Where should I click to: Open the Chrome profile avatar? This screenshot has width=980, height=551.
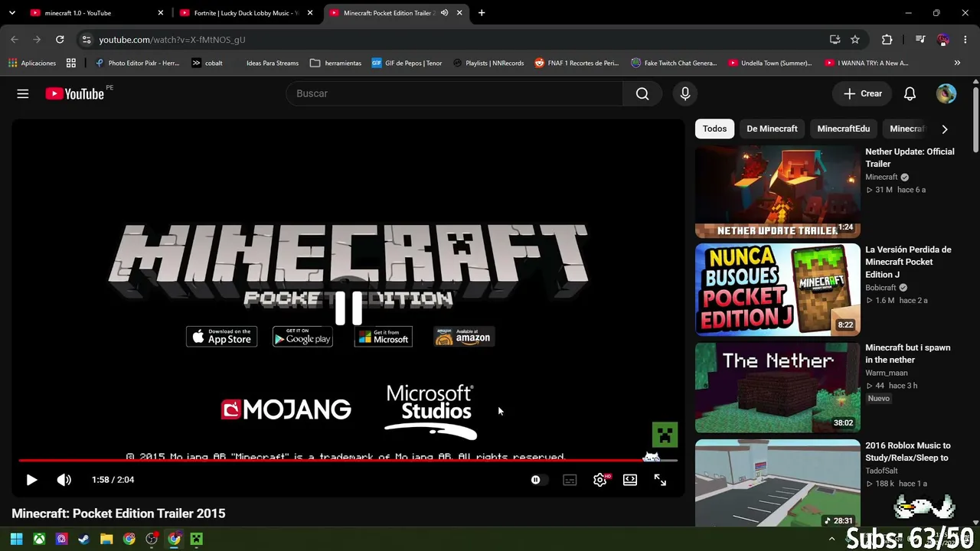tap(943, 40)
